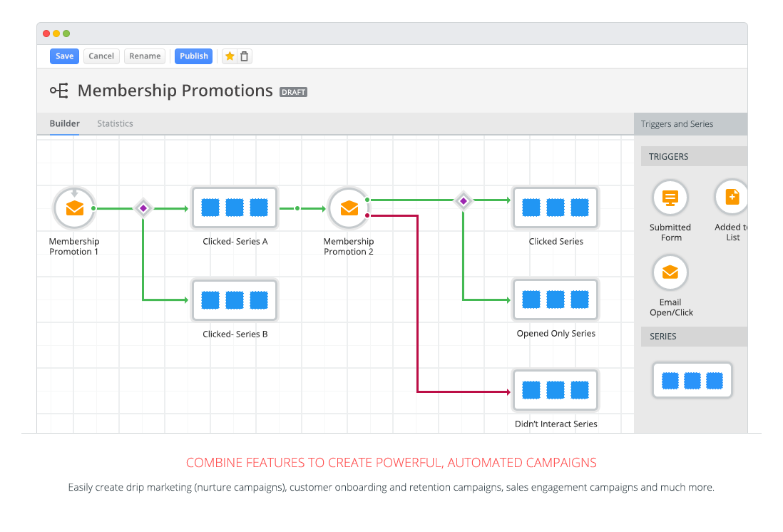Viewport: 783px width, 532px height.
Task: Click the Cancel button
Action: point(101,56)
